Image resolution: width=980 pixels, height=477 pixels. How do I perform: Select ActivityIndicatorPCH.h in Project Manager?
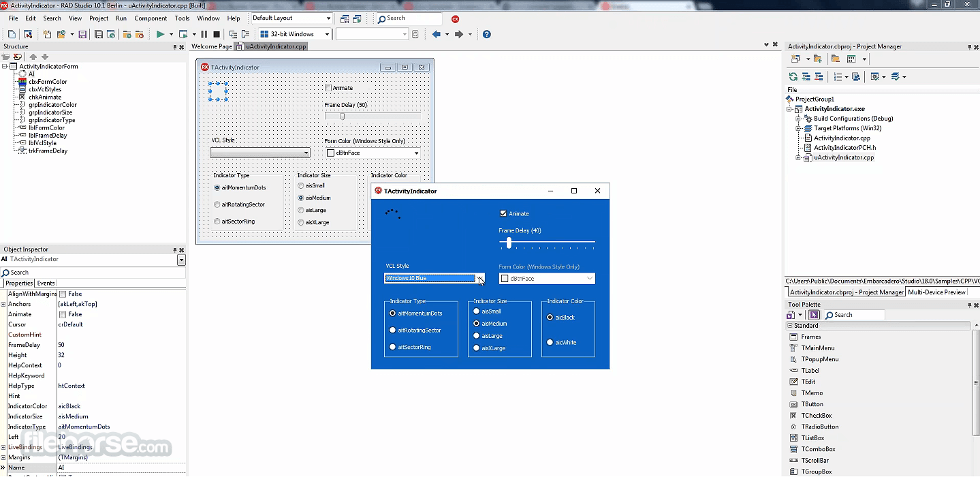(x=844, y=147)
